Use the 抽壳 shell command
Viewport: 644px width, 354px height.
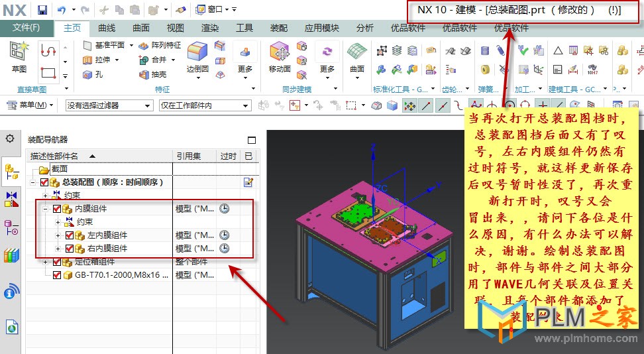tap(153, 74)
